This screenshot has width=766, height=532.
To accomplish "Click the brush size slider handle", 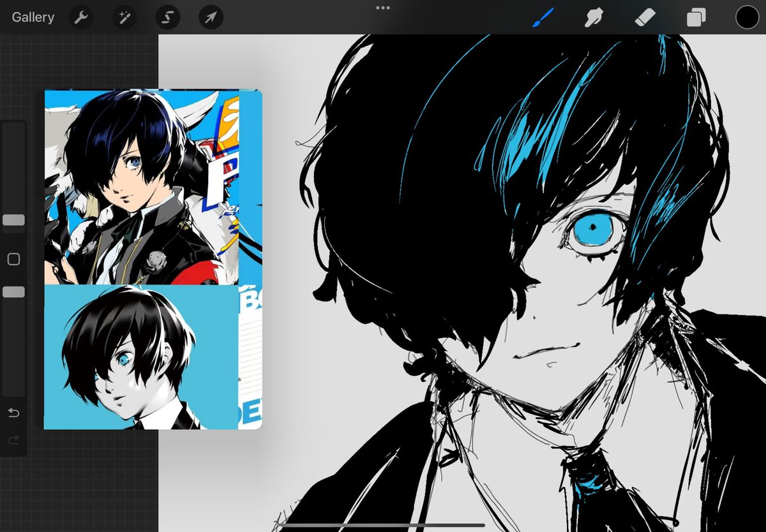I will (x=13, y=220).
